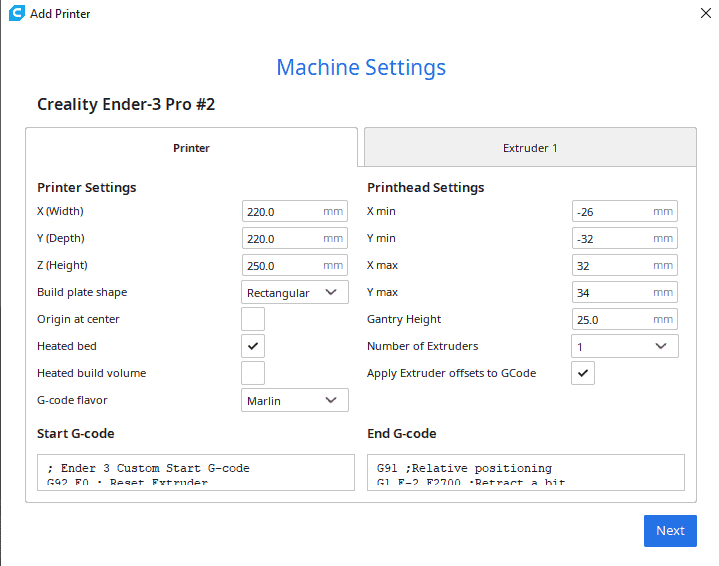
Task: Click the Y max input field
Action: point(625,293)
